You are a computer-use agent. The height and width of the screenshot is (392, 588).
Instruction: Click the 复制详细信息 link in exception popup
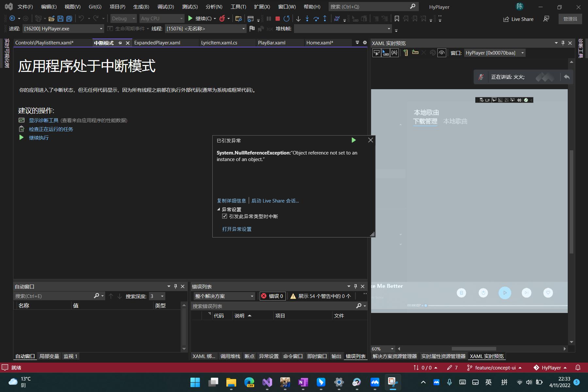click(x=232, y=201)
